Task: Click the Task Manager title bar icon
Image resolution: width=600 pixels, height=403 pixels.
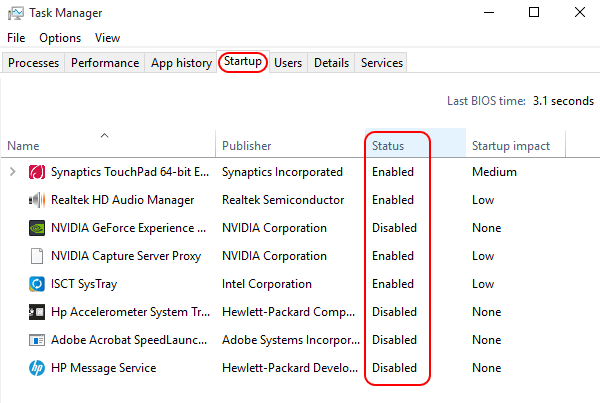Action: 16,13
